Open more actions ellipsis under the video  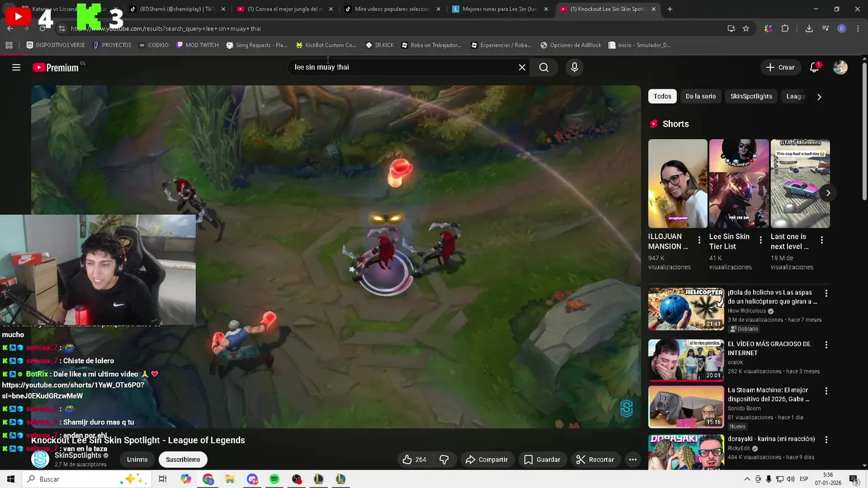(633, 460)
